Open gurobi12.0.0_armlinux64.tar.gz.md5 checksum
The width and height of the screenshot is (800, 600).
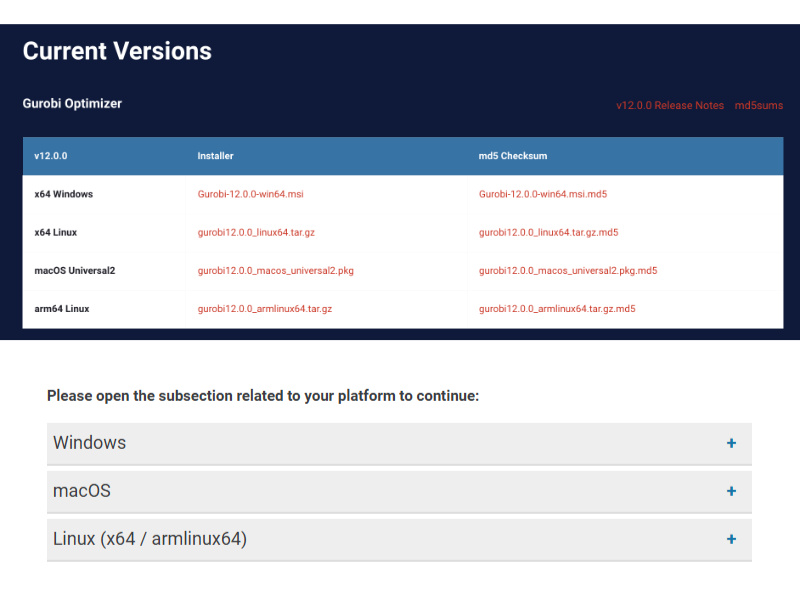557,309
